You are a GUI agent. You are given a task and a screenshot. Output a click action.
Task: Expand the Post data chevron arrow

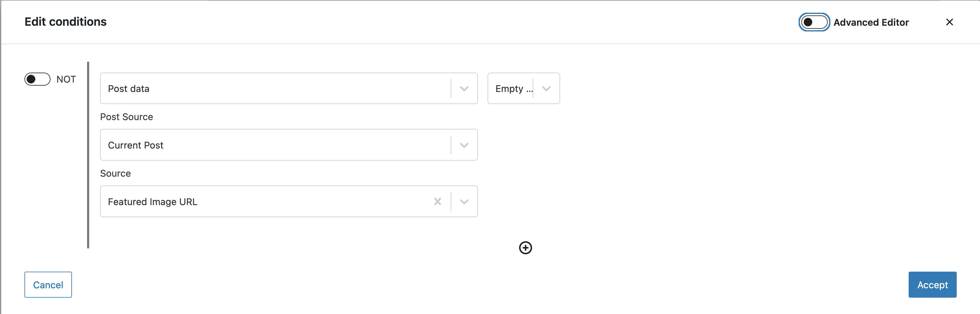point(464,89)
